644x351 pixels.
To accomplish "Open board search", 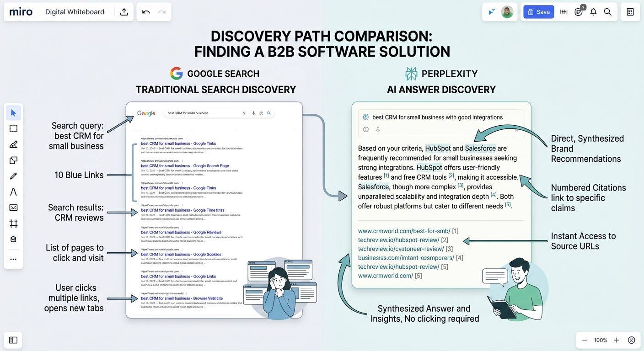I will 608,12.
